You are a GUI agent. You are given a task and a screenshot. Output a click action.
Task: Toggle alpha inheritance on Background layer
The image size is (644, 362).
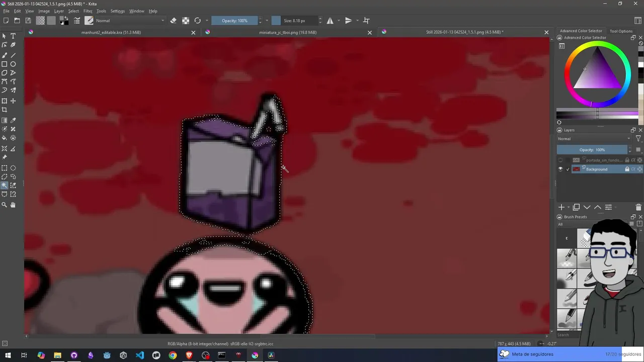point(633,169)
